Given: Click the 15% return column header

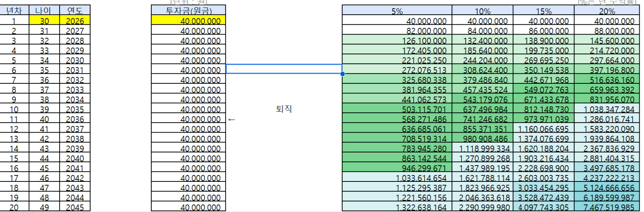Looking at the screenshot, I should pyautogui.click(x=544, y=11).
